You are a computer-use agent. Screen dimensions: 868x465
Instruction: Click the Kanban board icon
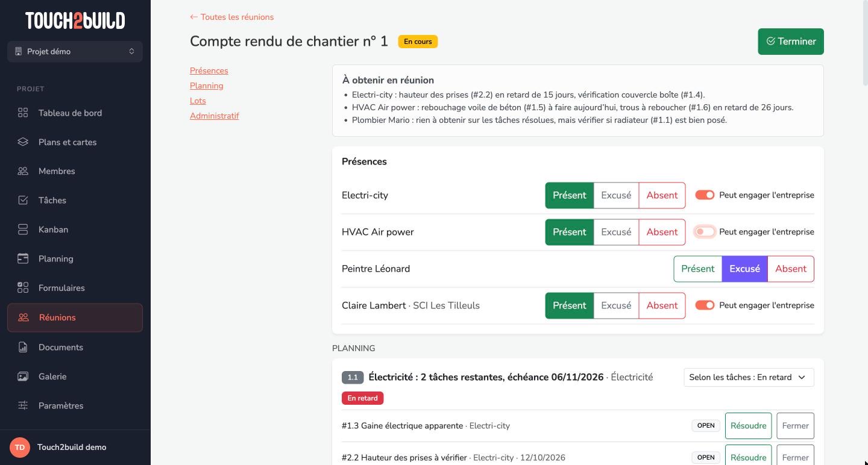[23, 229]
